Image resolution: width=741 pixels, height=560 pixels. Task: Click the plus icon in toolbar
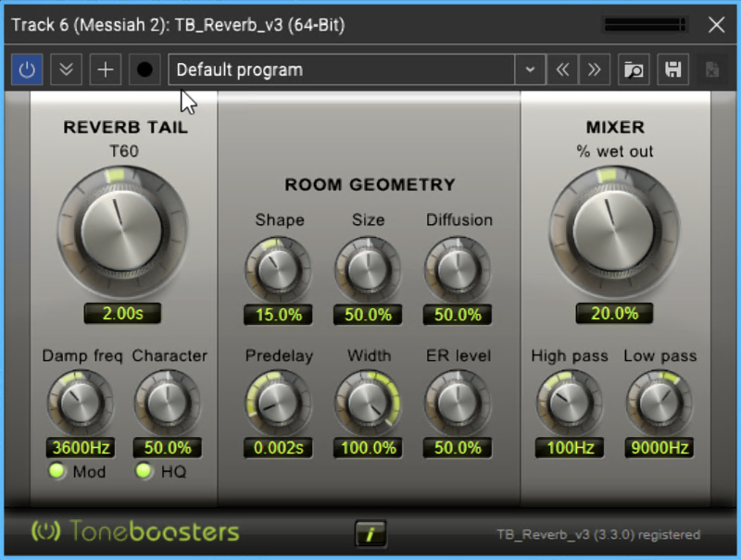tap(106, 69)
